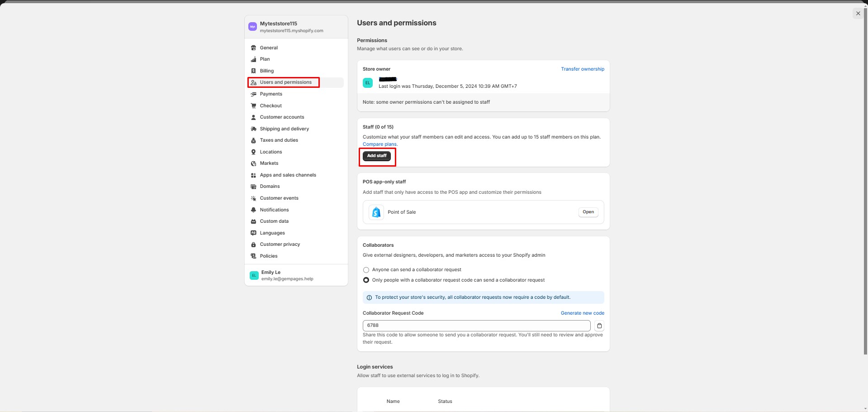Screen dimensions: 868x412
Task: Select 'Anyone can send a collaborator request'
Action: 366,270
